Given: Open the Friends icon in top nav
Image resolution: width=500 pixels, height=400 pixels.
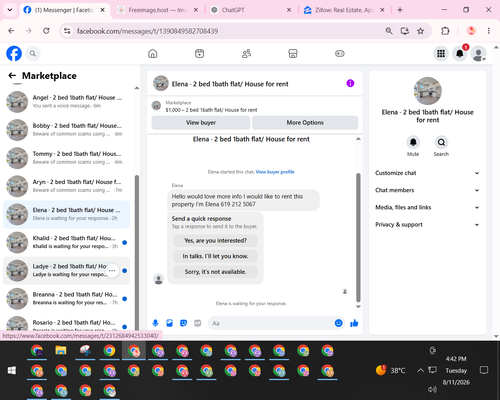Looking at the screenshot, I should pos(246,53).
